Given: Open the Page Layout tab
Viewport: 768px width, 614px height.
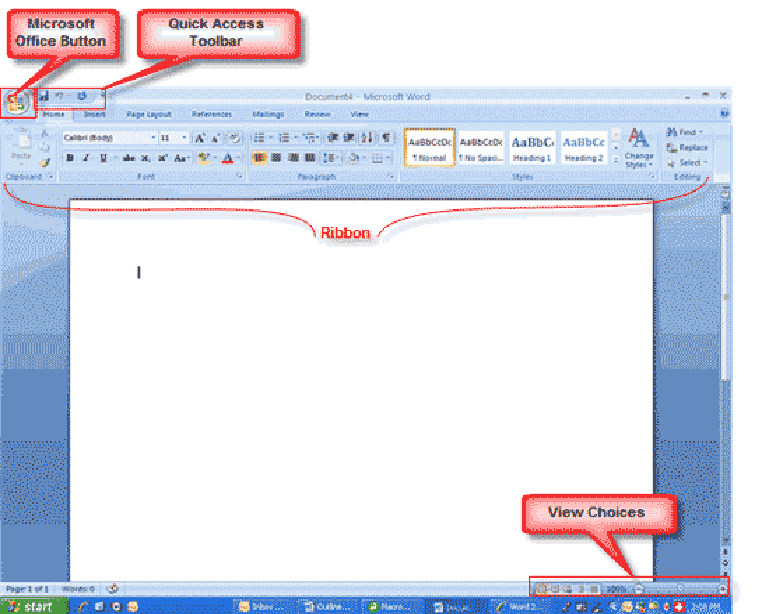Looking at the screenshot, I should click(x=149, y=115).
